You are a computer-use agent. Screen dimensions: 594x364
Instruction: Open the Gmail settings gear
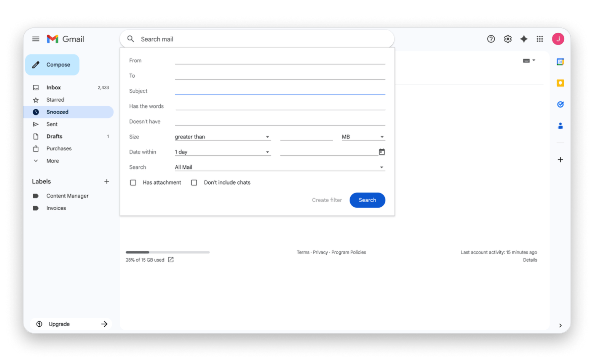[508, 39]
